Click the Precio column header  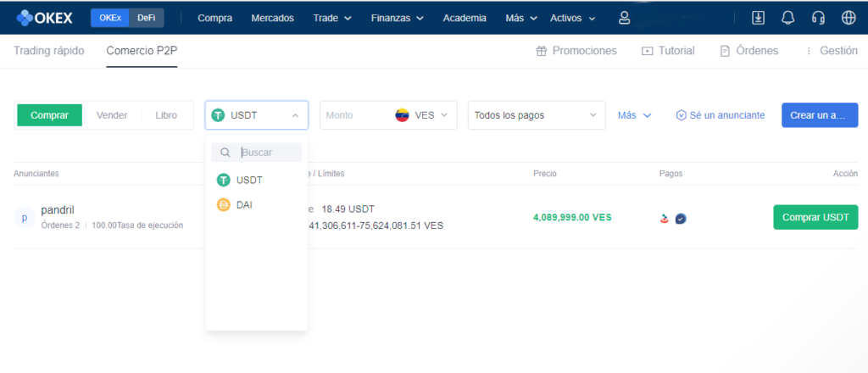point(545,174)
